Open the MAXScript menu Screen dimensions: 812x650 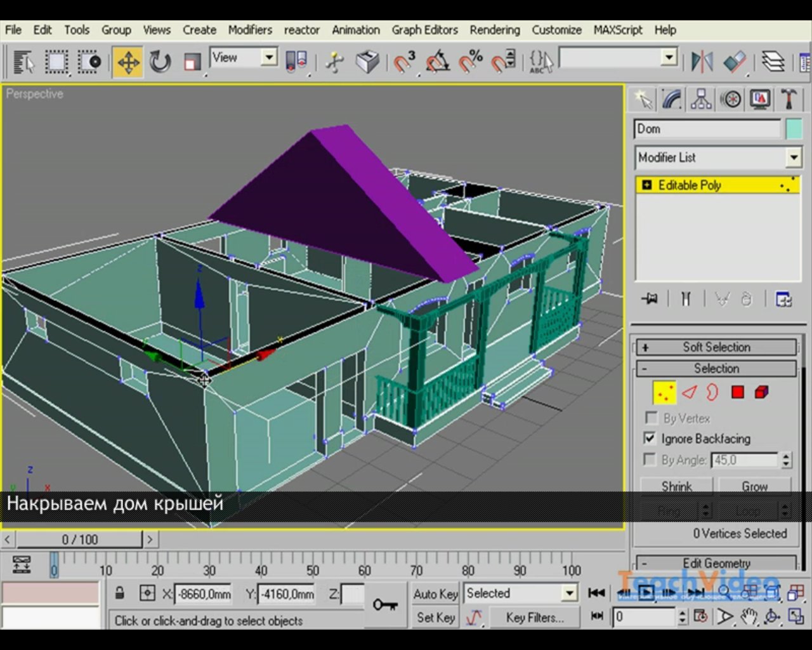coord(618,30)
